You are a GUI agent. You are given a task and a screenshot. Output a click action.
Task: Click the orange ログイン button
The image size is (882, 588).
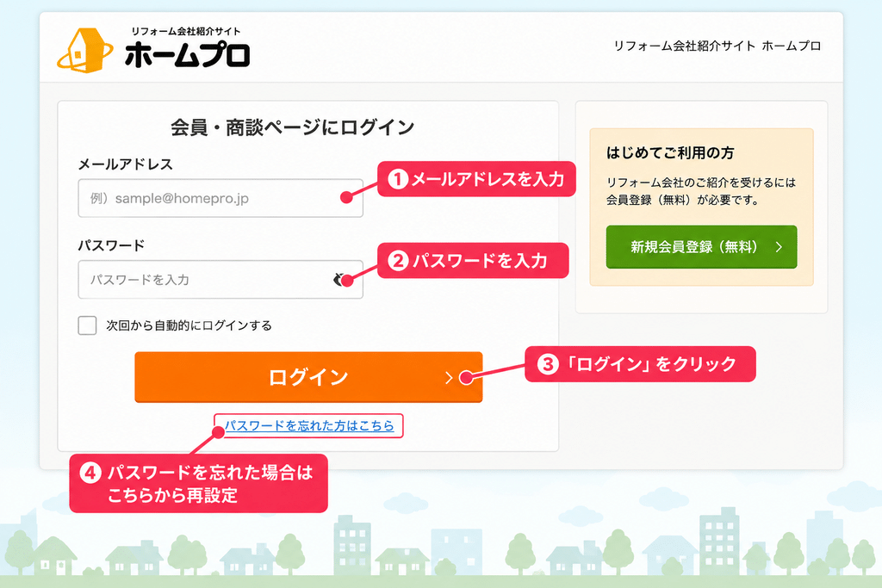[308, 377]
